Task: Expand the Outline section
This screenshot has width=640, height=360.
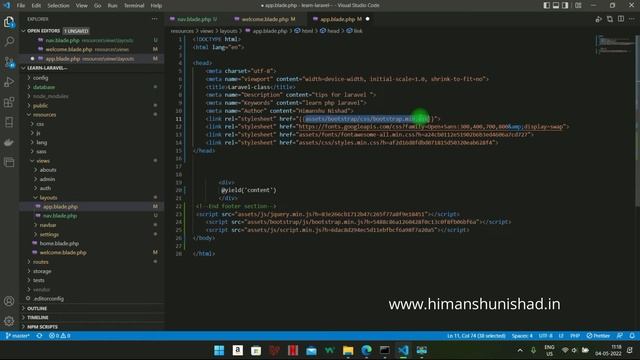Action: [37, 309]
